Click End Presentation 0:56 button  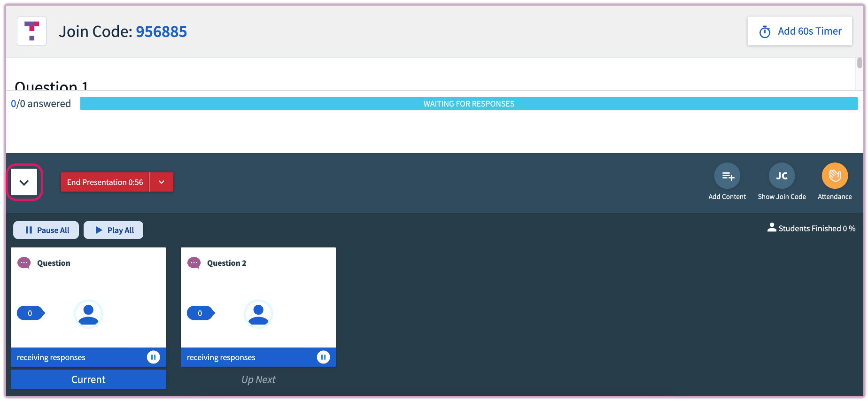(x=105, y=182)
